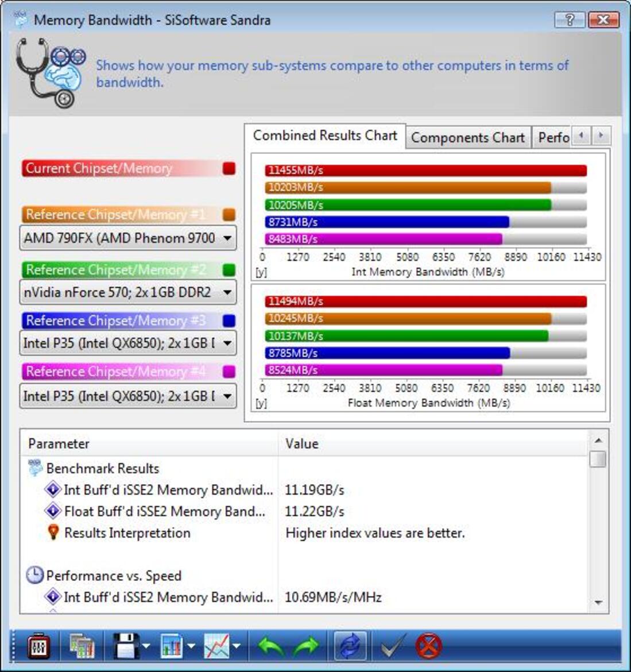The width and height of the screenshot is (631, 672).
Task: Open the nVidia nForce 570 reference combo box
Action: tap(127, 292)
